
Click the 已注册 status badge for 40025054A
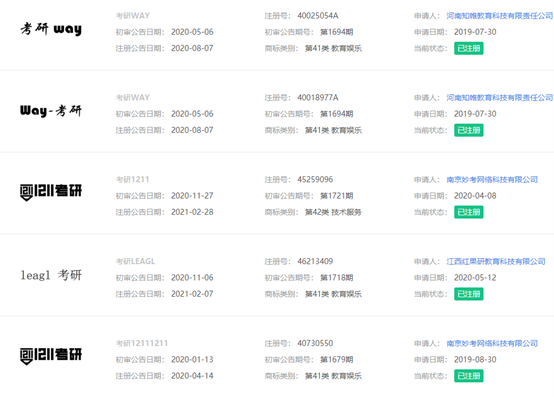tap(468, 48)
